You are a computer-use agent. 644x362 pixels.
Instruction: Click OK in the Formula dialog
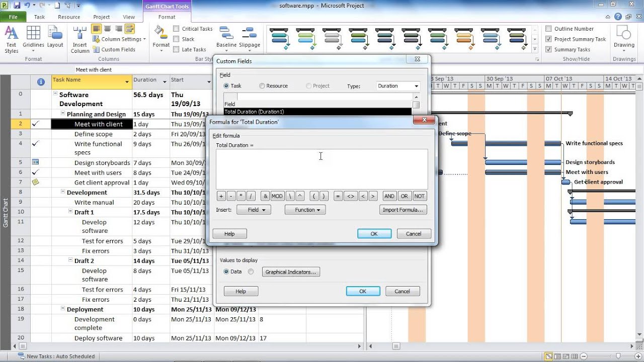[x=374, y=234]
